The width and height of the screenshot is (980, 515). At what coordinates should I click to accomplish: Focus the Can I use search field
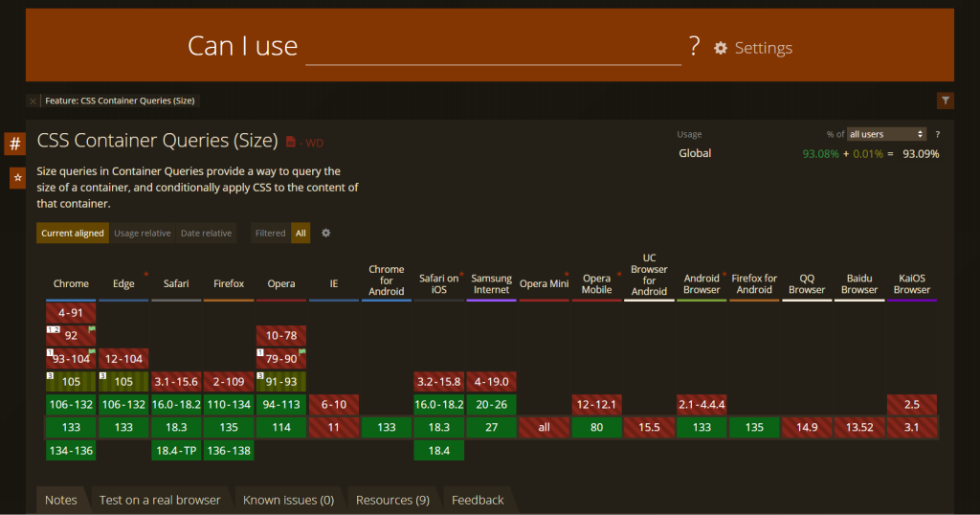click(493, 48)
